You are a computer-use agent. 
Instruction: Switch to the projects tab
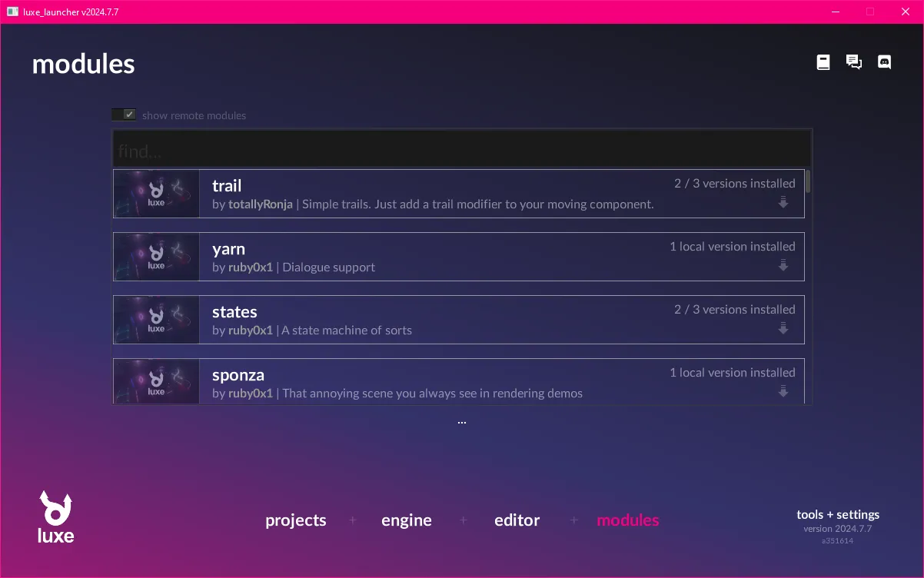pyautogui.click(x=296, y=520)
